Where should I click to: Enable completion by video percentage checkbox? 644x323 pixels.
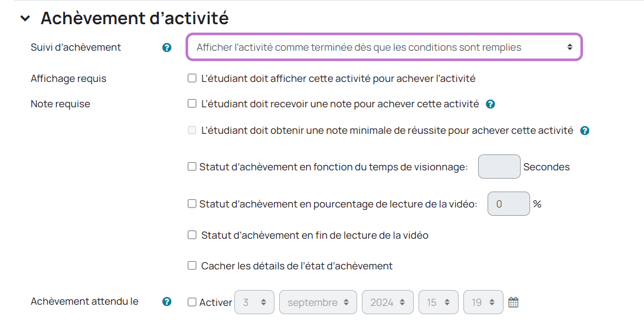coord(192,204)
